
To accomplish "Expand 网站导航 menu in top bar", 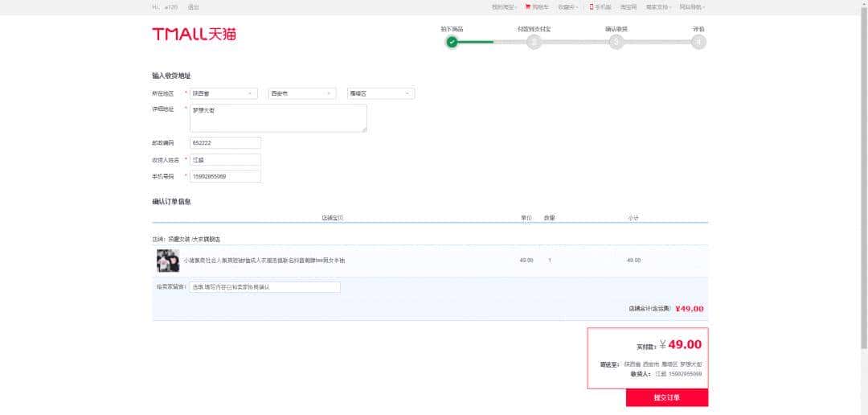I will pyautogui.click(x=692, y=7).
